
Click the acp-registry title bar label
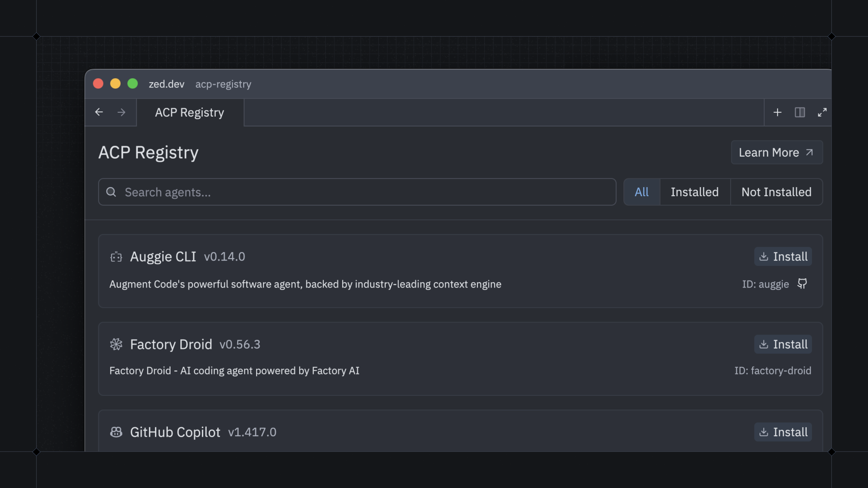tap(223, 84)
